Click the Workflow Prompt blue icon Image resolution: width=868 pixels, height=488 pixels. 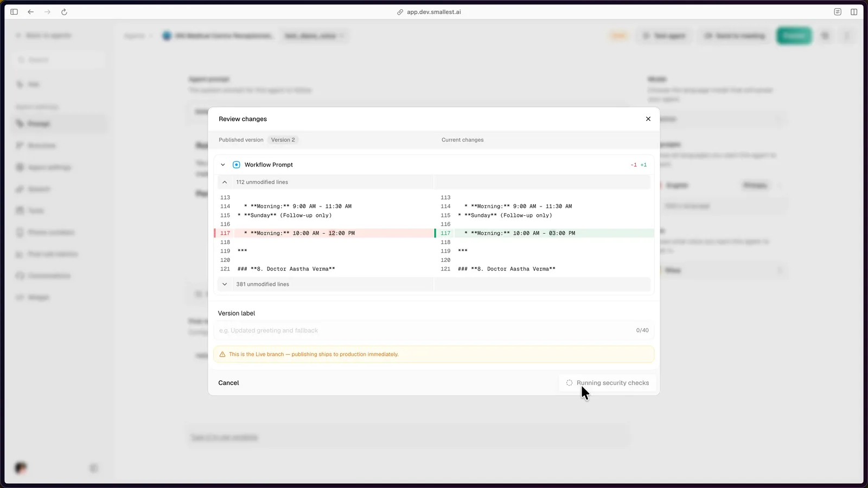pyautogui.click(x=237, y=165)
